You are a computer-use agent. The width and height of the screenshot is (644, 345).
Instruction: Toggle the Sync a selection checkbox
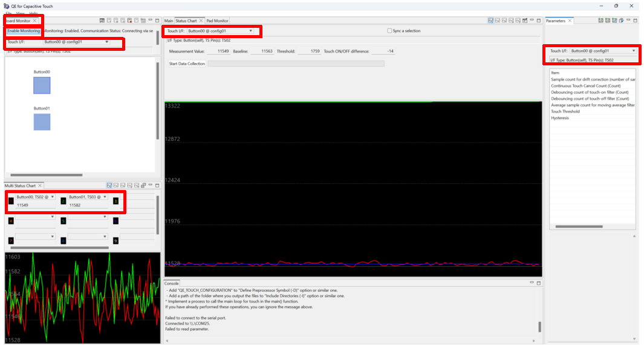(x=389, y=31)
